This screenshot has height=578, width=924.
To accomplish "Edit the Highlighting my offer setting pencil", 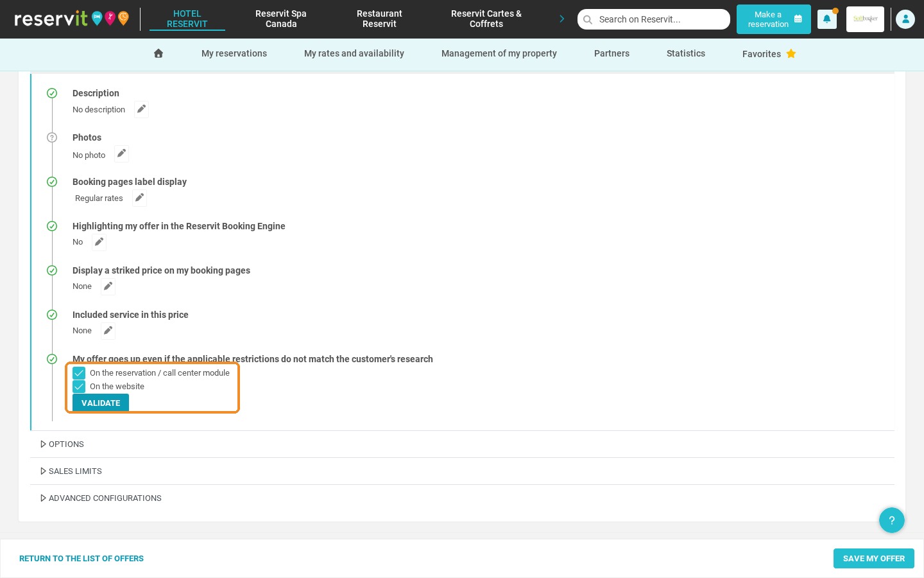I will (x=99, y=242).
